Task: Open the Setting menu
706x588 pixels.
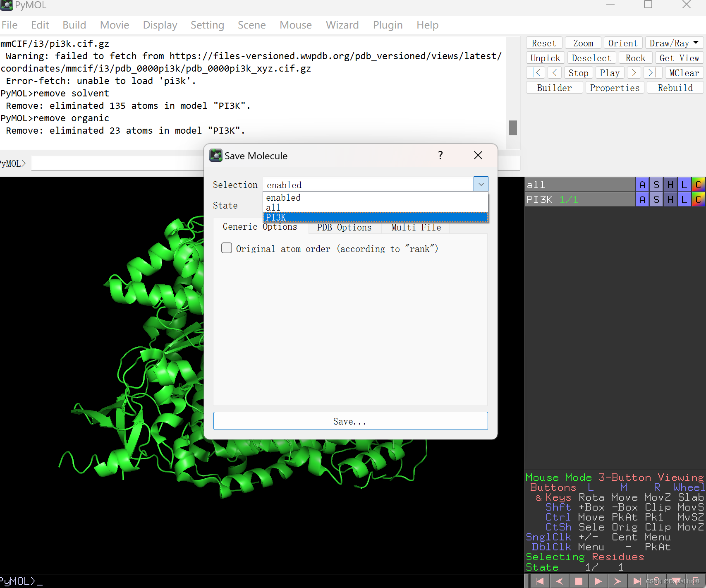Action: [207, 25]
